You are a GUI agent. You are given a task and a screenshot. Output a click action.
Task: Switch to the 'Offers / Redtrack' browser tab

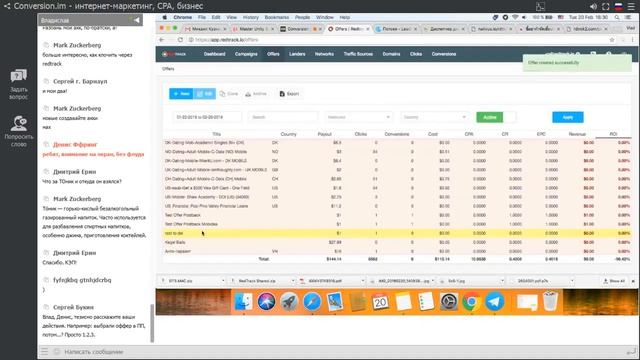(348, 29)
